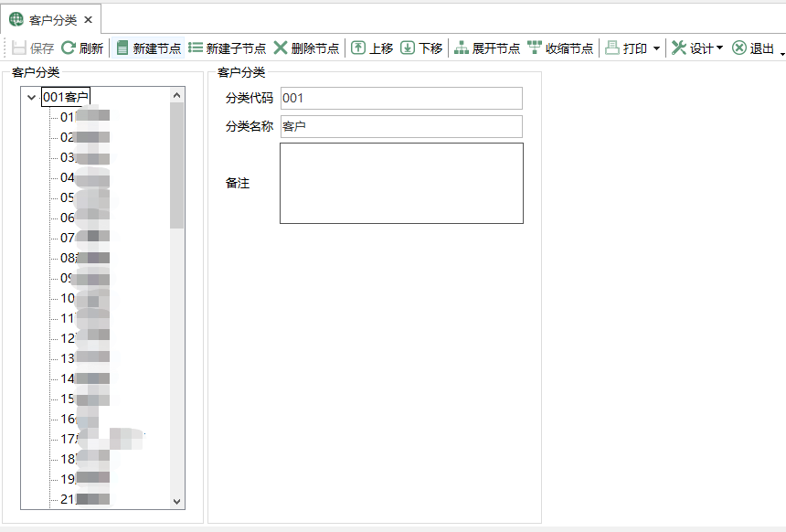Focus the 分类代码 input field
The image size is (786, 532).
(x=401, y=99)
